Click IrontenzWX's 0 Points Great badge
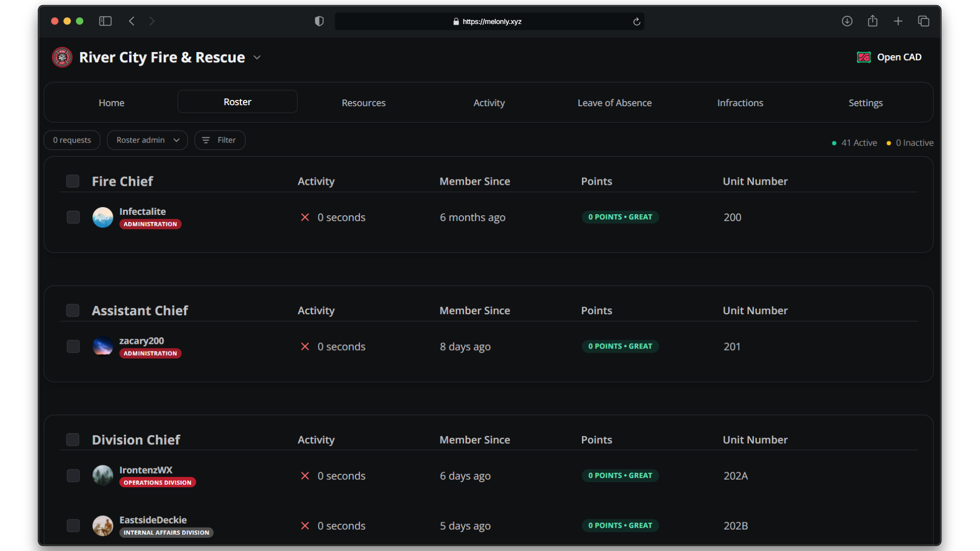This screenshot has height=551, width=980. [x=620, y=475]
